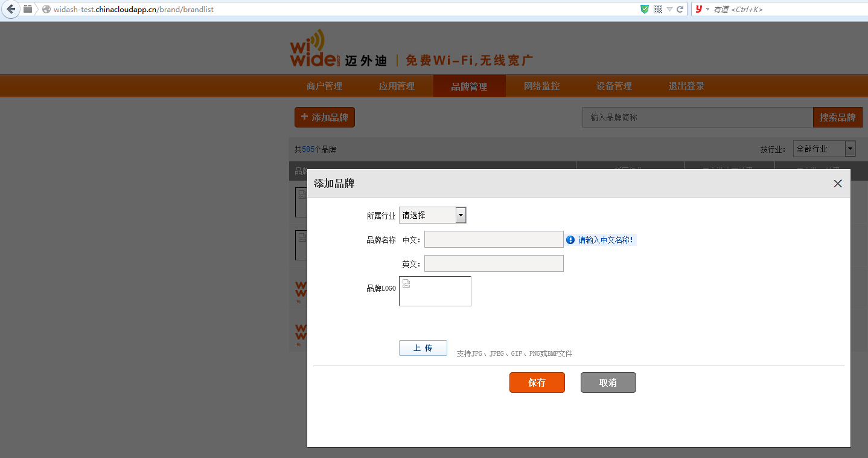Click the address bar URL field
Image resolution: width=868 pixels, height=458 pixels.
click(344, 9)
